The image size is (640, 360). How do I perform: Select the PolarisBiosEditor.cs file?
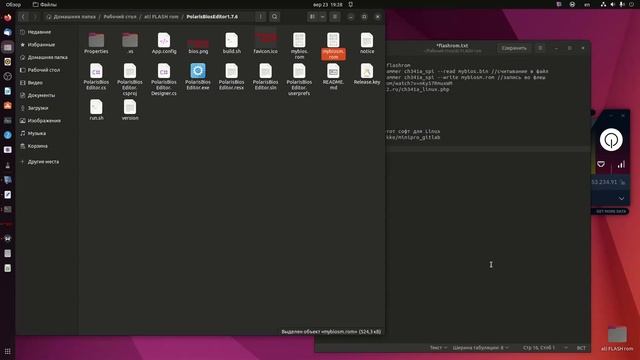(96, 76)
